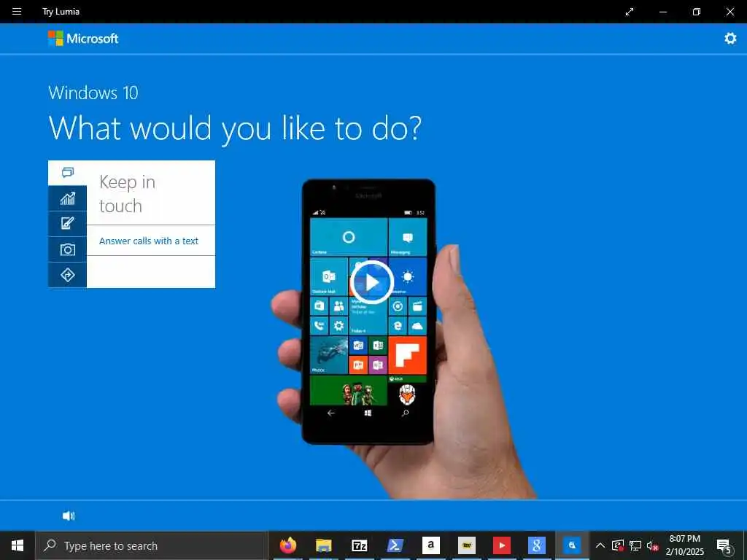Tap the OneNote tile on the phone
Viewport: 747px width, 560px height.
coord(378,365)
